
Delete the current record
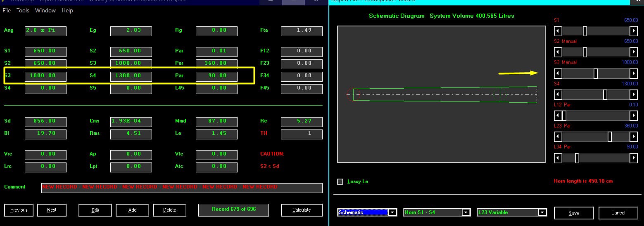pos(170,210)
